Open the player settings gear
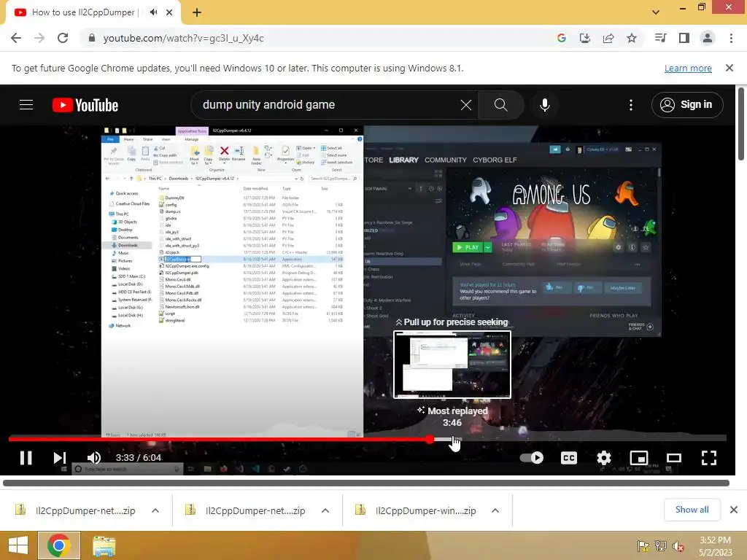The image size is (747, 560). point(603,458)
